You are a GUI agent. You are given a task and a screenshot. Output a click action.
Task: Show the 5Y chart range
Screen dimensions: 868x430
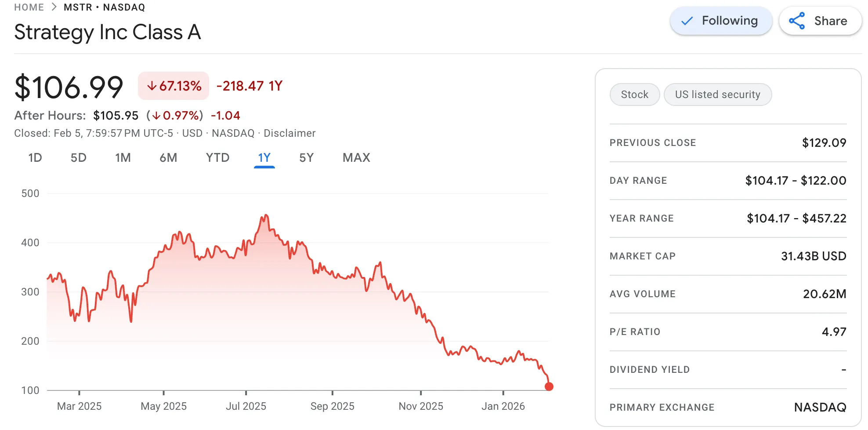(x=306, y=158)
